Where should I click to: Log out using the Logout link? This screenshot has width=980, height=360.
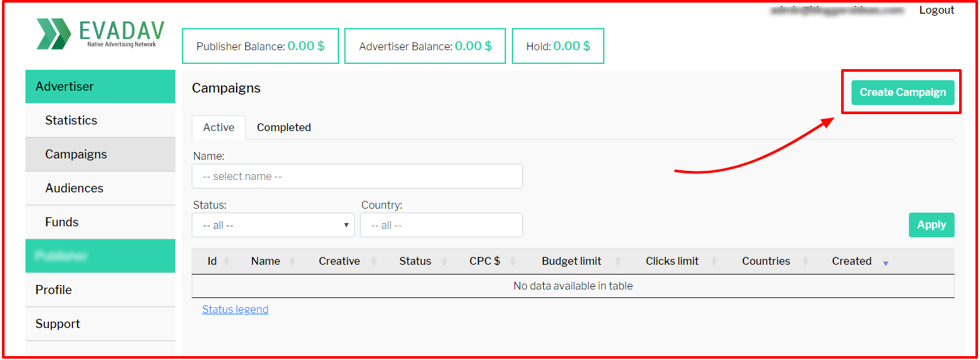[x=936, y=10]
